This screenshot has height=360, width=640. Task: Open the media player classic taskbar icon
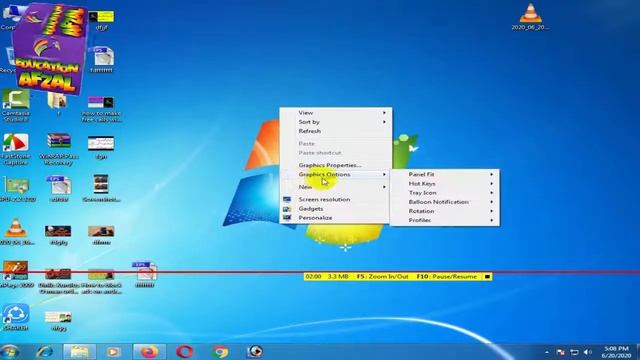click(x=255, y=352)
